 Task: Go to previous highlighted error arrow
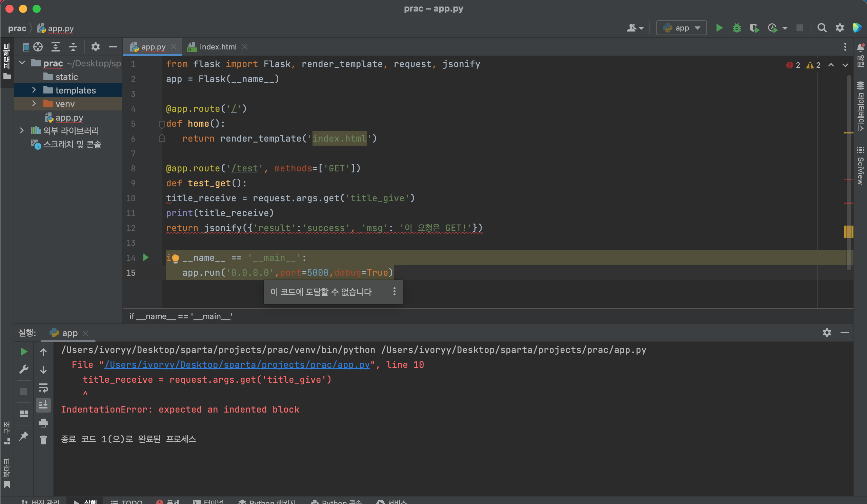pyautogui.click(x=831, y=65)
